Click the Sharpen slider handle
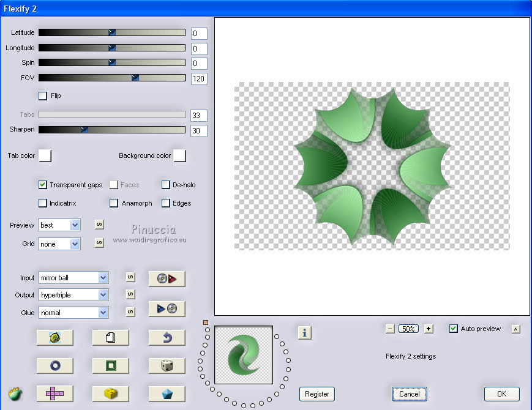532x410 pixels. pos(84,130)
